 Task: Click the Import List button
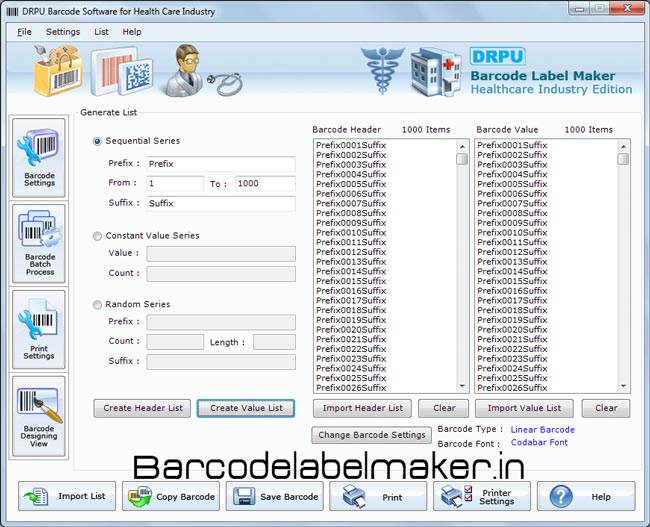click(x=67, y=496)
